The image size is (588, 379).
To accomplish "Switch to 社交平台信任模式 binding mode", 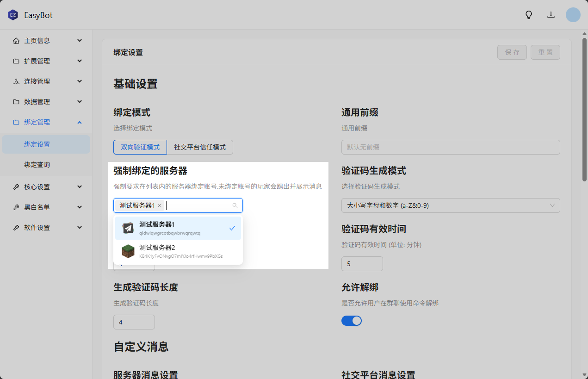I will [200, 147].
